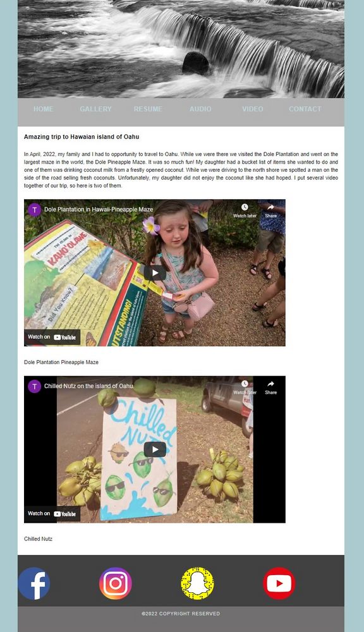This screenshot has width=364, height=632.
Task: Open VIDEO navigation item
Action: [x=253, y=109]
